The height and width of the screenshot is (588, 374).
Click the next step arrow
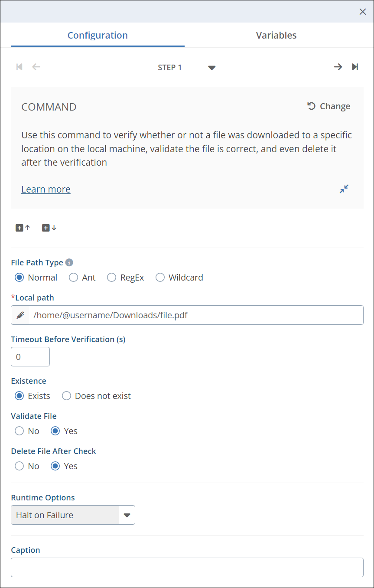coord(338,67)
